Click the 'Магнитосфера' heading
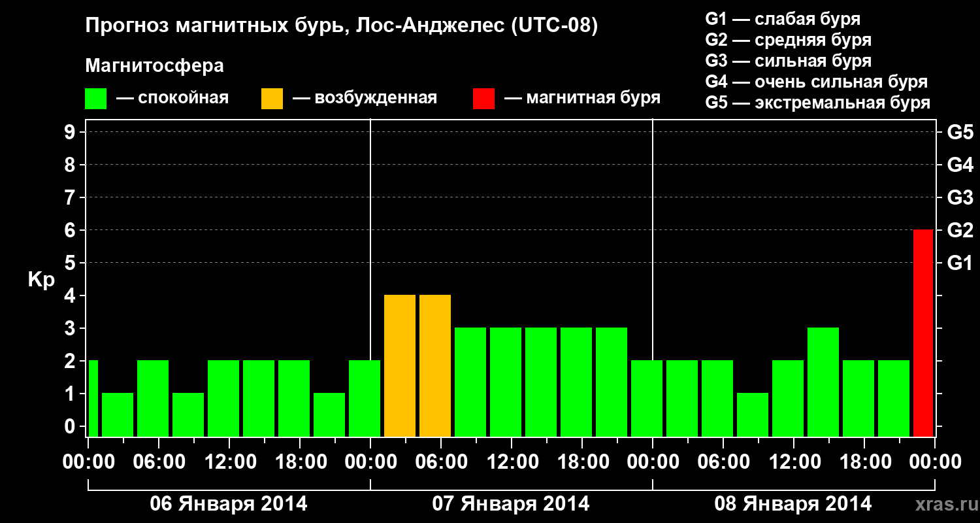Image resolution: width=980 pixels, height=523 pixels. (155, 66)
